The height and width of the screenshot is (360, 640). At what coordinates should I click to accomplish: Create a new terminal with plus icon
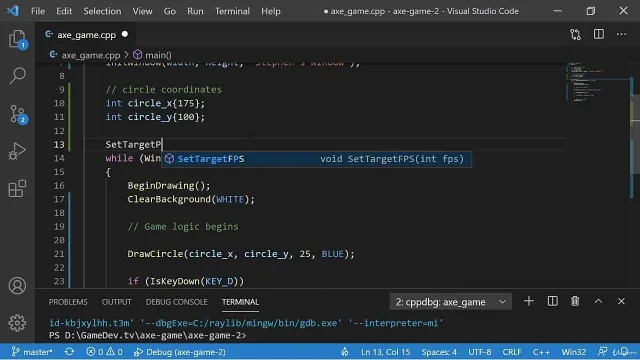pyautogui.click(x=529, y=301)
